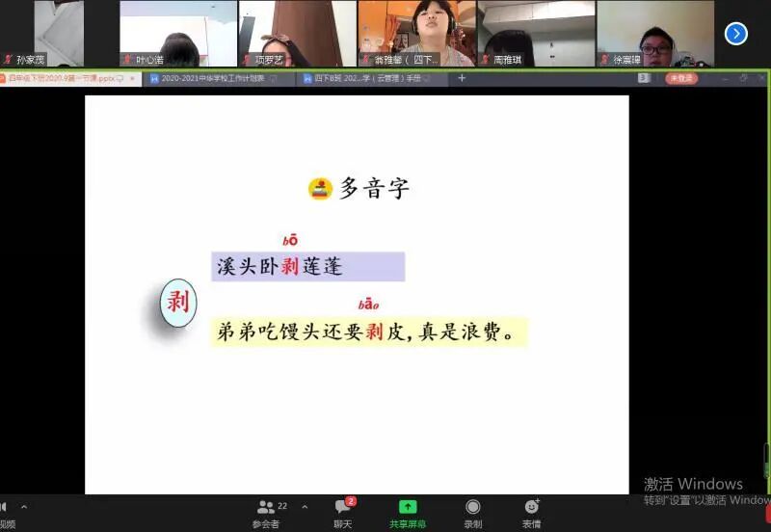Click the 多音字 slide title
This screenshot has height=532, width=771.
coord(374,188)
